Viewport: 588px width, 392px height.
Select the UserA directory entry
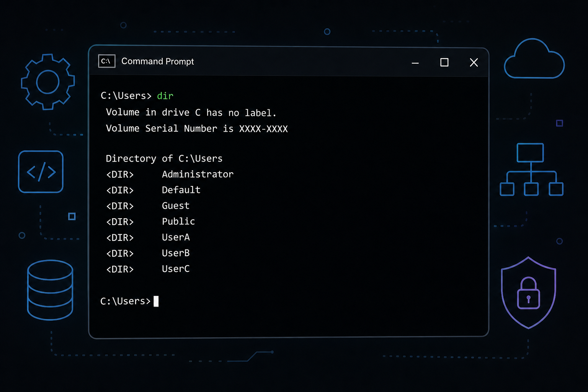(x=148, y=237)
